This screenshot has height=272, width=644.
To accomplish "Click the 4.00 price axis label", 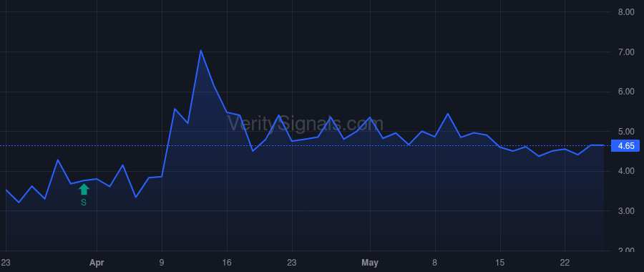I will [x=626, y=171].
